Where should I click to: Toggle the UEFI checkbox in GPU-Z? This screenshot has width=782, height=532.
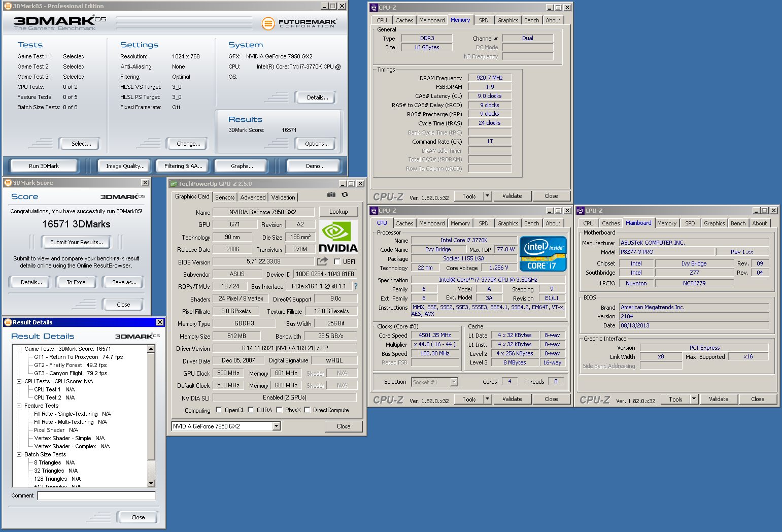click(x=337, y=262)
